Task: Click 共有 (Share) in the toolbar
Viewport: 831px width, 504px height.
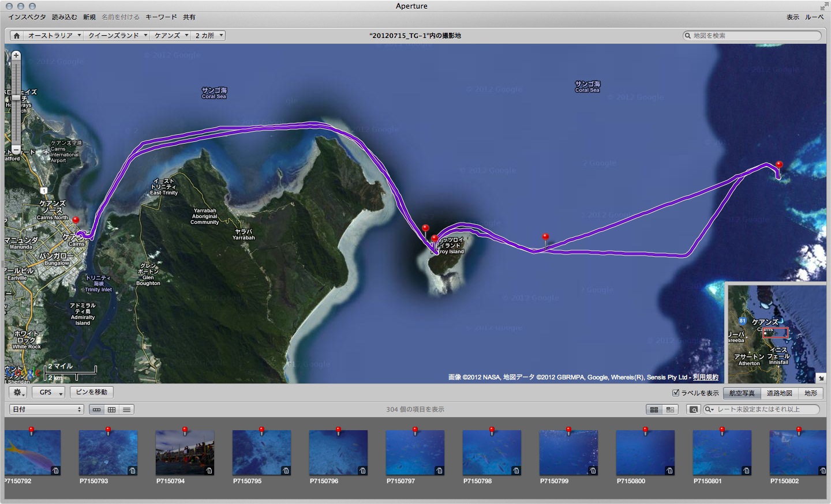Action: click(189, 17)
